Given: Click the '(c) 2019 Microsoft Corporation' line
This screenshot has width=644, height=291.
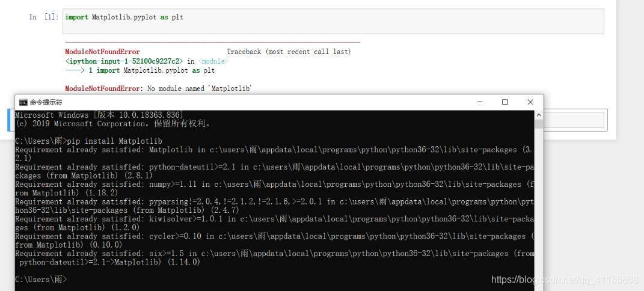Looking at the screenshot, I should click(x=113, y=123).
